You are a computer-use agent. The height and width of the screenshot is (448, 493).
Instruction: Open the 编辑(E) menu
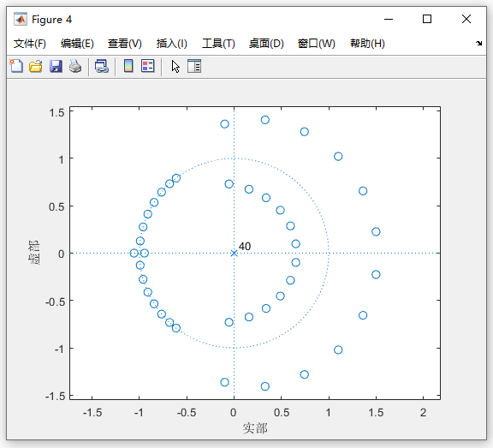77,44
